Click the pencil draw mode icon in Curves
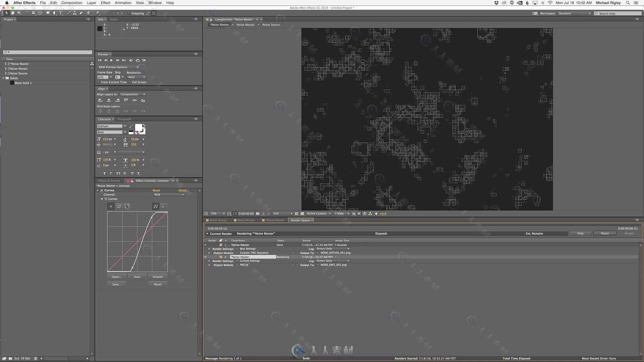 pyautogui.click(x=164, y=206)
